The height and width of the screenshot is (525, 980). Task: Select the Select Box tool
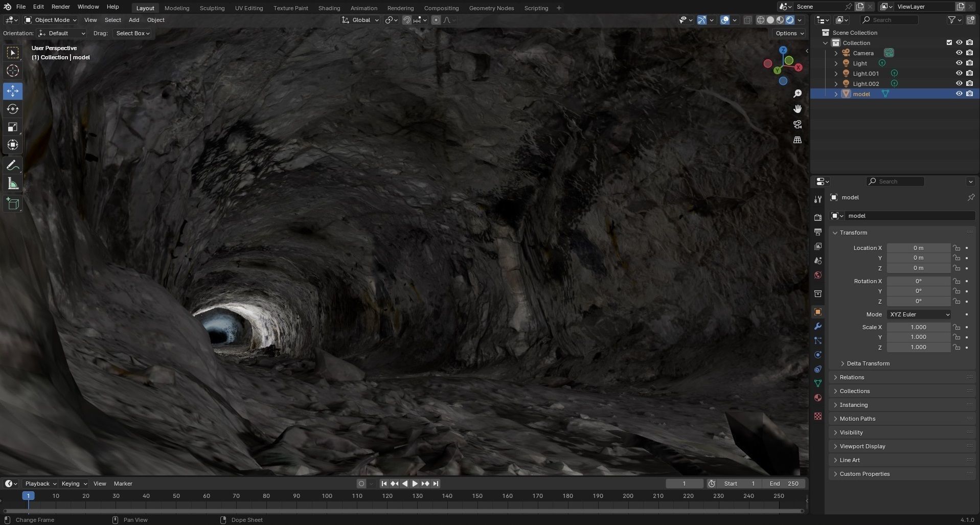coord(13,53)
